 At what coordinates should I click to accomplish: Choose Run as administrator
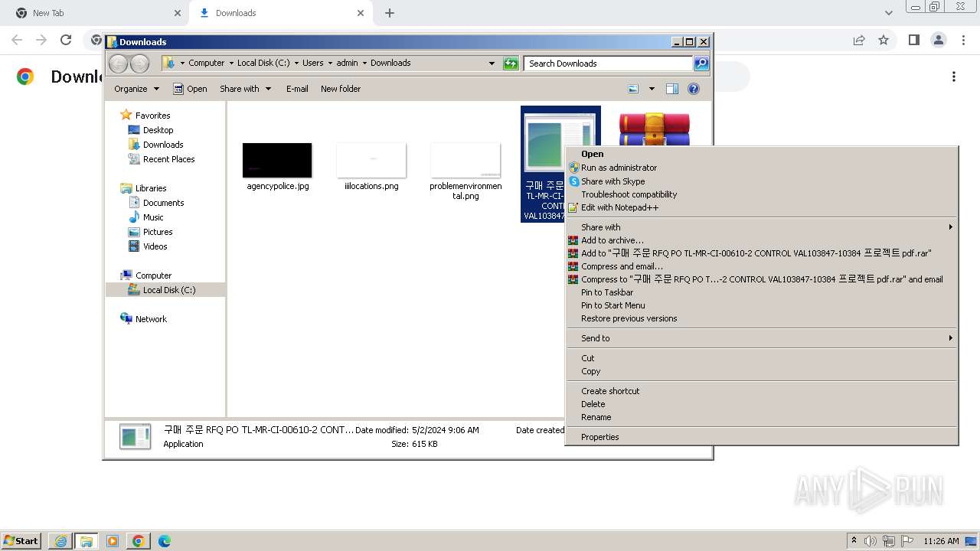pyautogui.click(x=619, y=168)
